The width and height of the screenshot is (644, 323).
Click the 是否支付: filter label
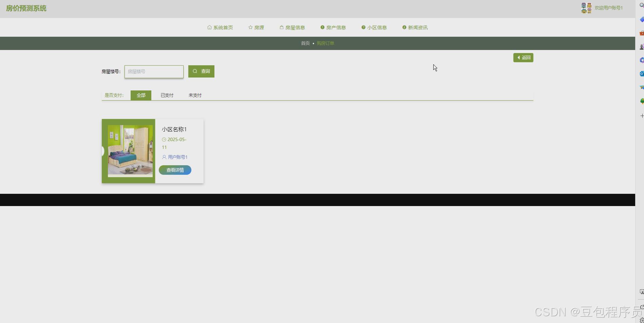[114, 95]
